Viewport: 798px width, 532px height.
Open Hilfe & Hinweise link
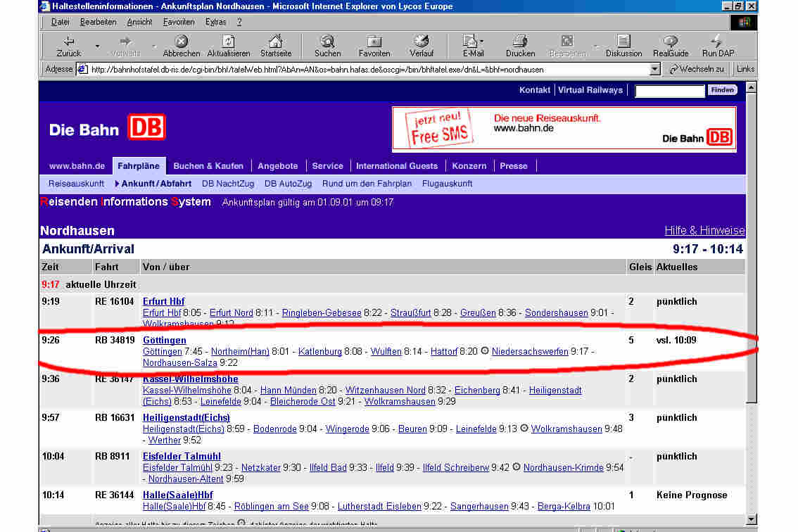[x=704, y=230]
